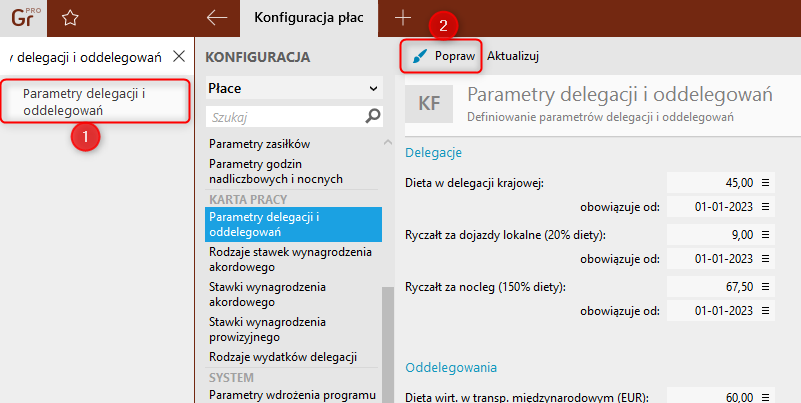801x403 pixels.
Task: Click the Szukaj search field
Action: (x=283, y=117)
